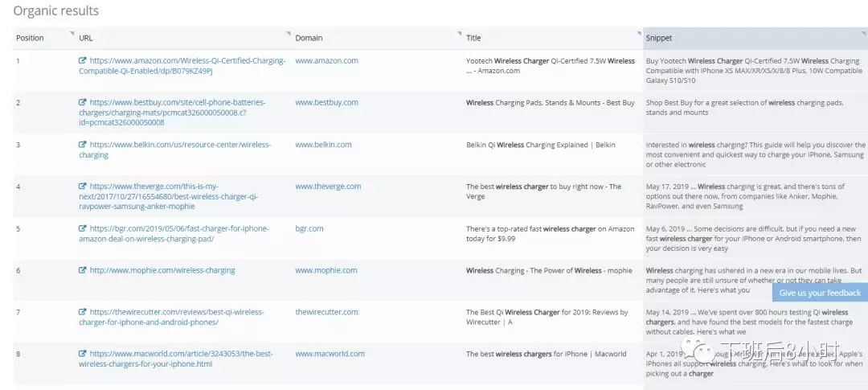Open the www.bestbuy.com domain link
868x390 pixels.
point(326,102)
